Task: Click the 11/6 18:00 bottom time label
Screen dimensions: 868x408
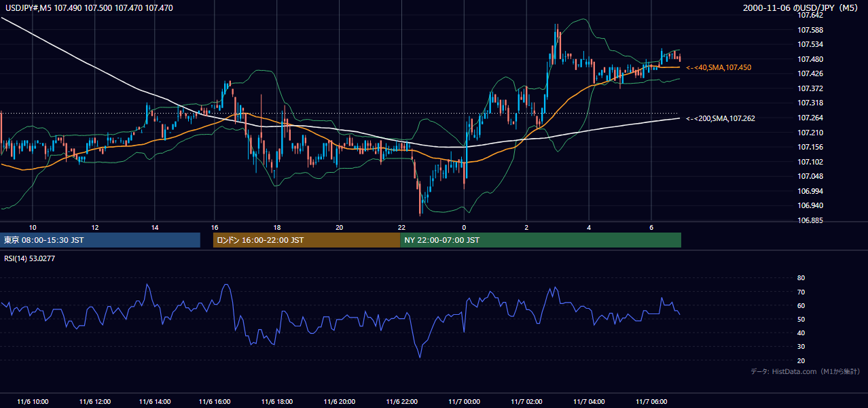Action: [276, 401]
